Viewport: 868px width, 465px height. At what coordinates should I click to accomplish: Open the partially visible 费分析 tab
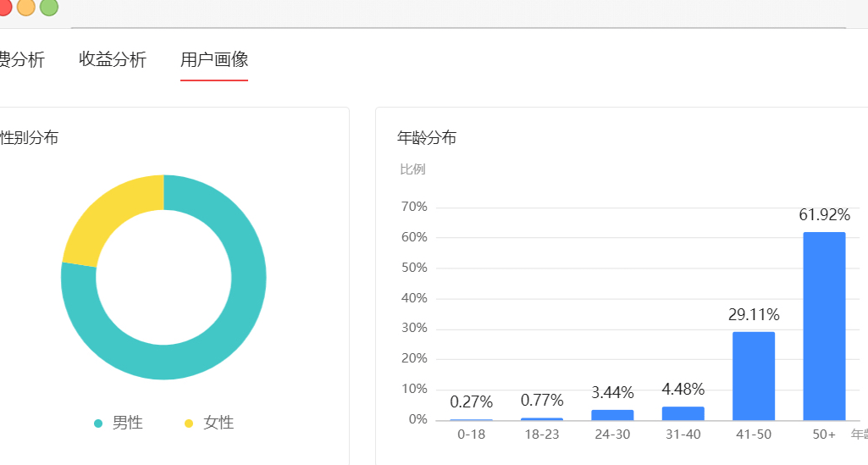click(x=22, y=59)
